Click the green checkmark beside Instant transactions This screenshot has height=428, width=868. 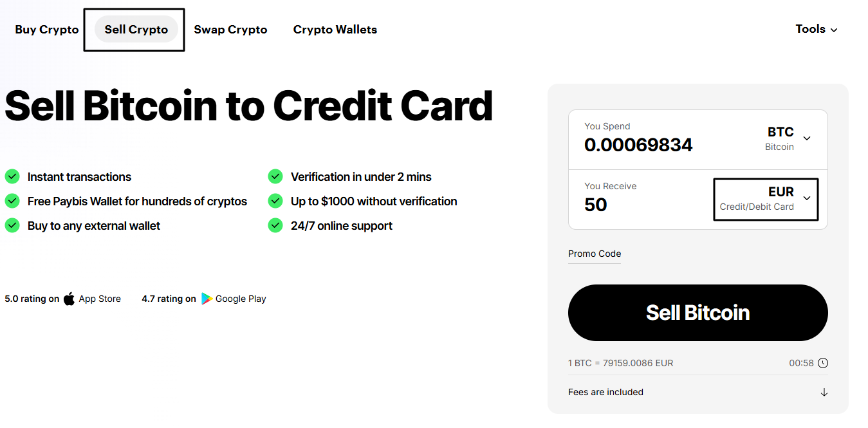12,176
